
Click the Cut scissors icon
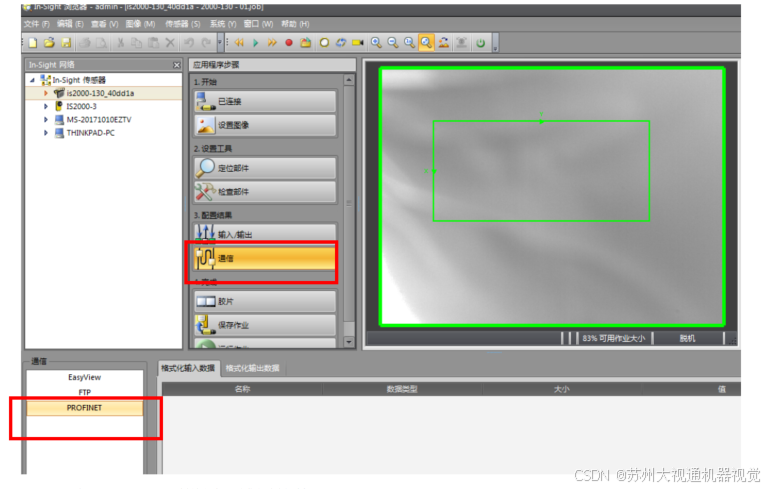(120, 43)
